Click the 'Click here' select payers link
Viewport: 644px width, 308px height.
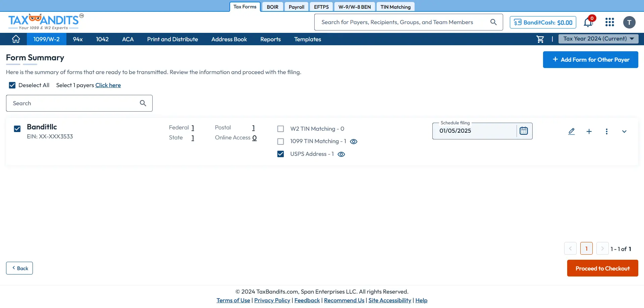point(108,85)
